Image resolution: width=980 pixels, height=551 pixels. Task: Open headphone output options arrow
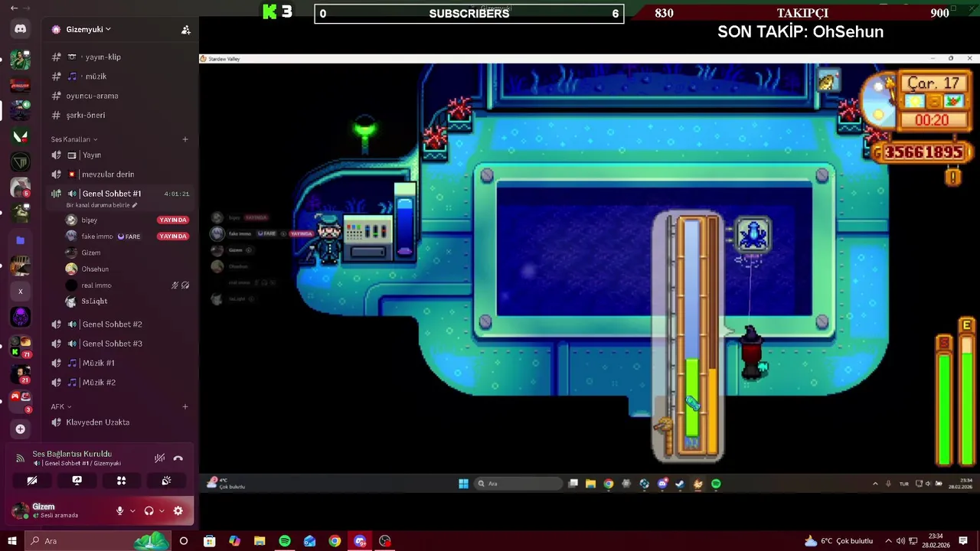click(161, 510)
